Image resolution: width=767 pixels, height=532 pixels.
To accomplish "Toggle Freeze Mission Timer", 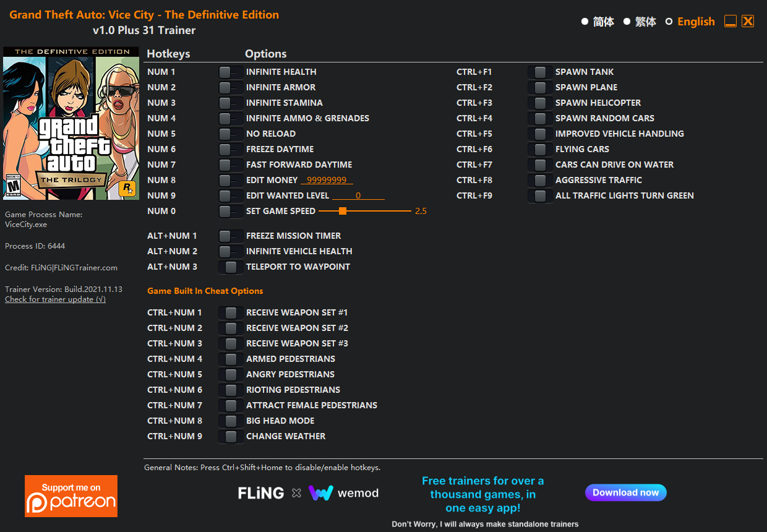I will (x=231, y=236).
